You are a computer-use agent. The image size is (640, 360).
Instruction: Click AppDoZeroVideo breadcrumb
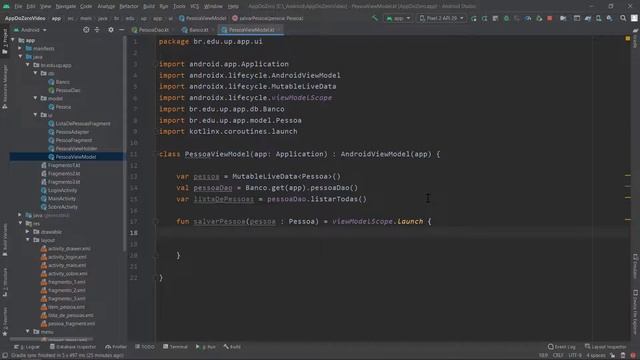coord(25,18)
